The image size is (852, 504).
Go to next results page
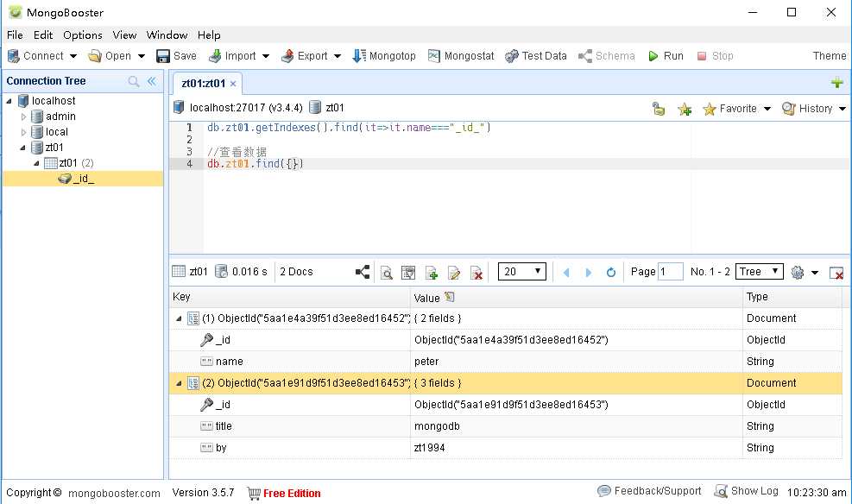[x=589, y=272]
